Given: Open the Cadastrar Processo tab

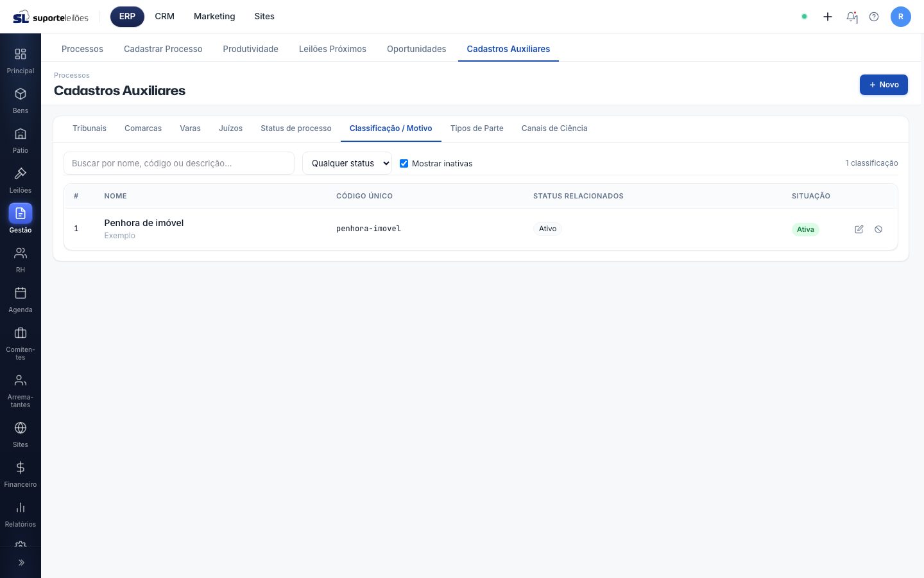Looking at the screenshot, I should click(x=163, y=49).
